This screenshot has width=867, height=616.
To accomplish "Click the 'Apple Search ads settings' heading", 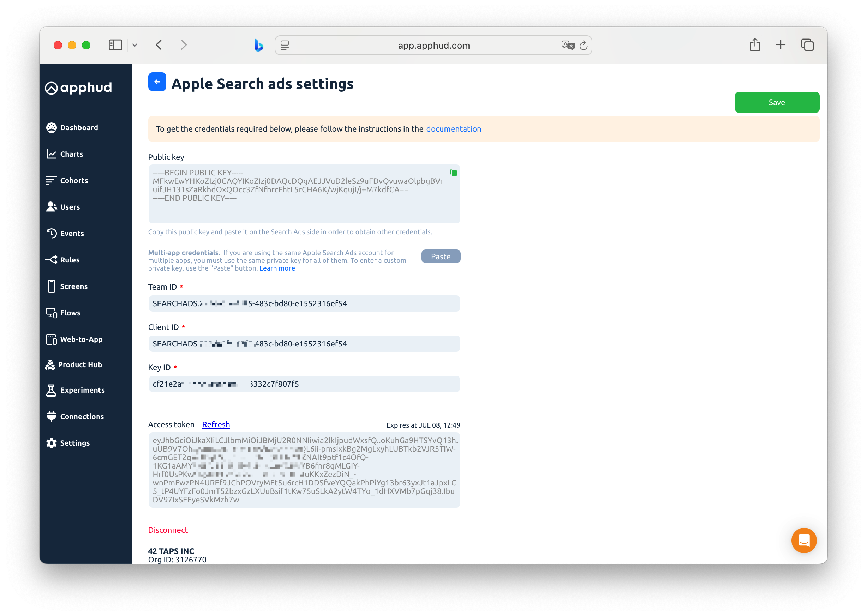I will click(x=262, y=84).
